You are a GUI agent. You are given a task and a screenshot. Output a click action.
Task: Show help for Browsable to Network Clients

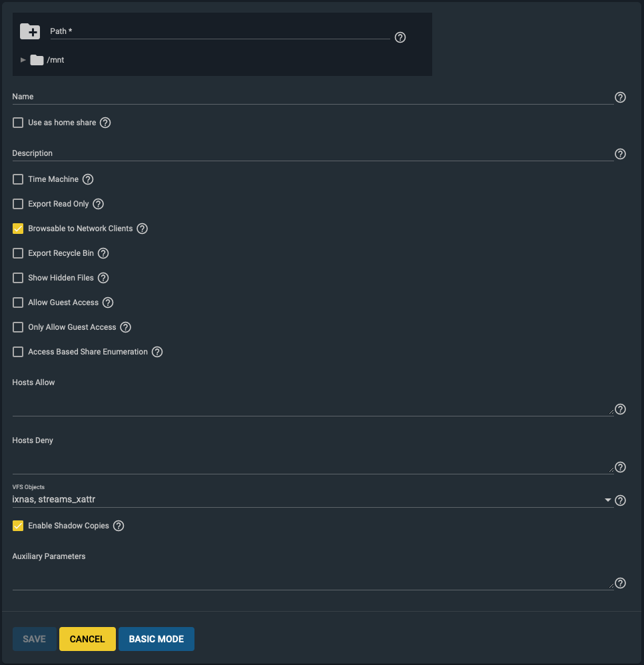coord(142,229)
